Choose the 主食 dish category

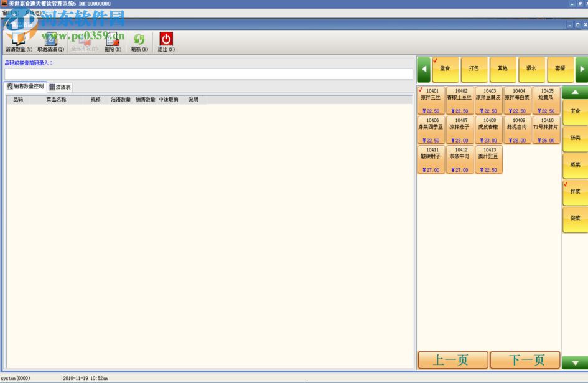(x=576, y=111)
